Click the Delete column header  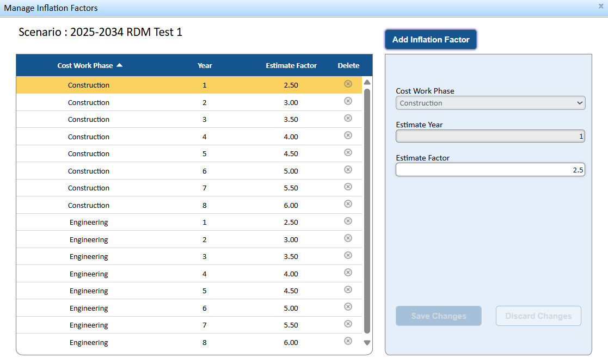tap(348, 65)
